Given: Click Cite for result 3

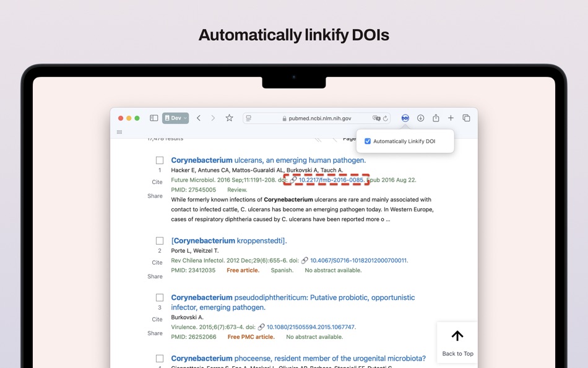Looking at the screenshot, I should pyautogui.click(x=157, y=320).
